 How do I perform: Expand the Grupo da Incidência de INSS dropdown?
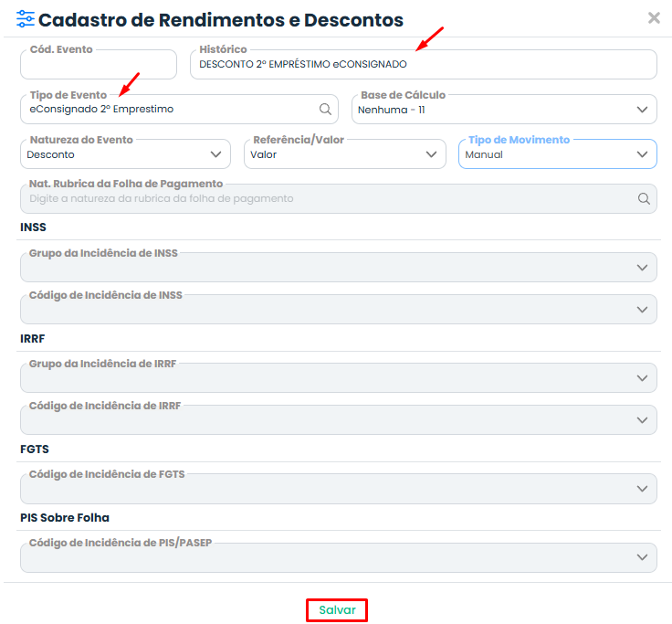tap(339, 267)
